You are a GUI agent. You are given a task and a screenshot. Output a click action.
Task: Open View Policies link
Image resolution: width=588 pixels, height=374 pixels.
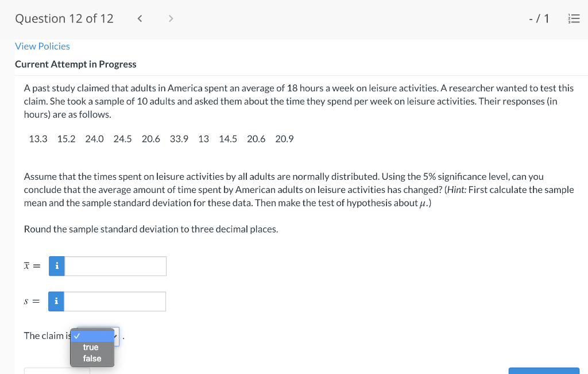coord(42,46)
